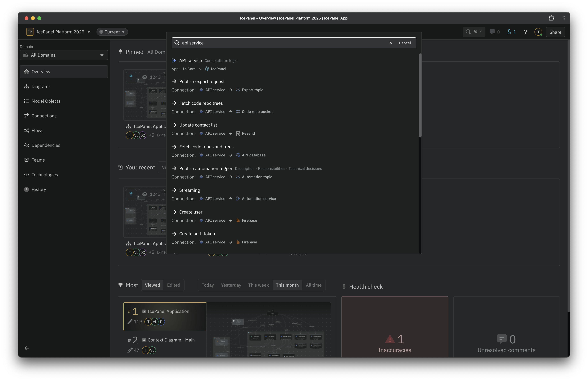Open the Current version dropdown
The image size is (588, 381).
[x=112, y=32]
